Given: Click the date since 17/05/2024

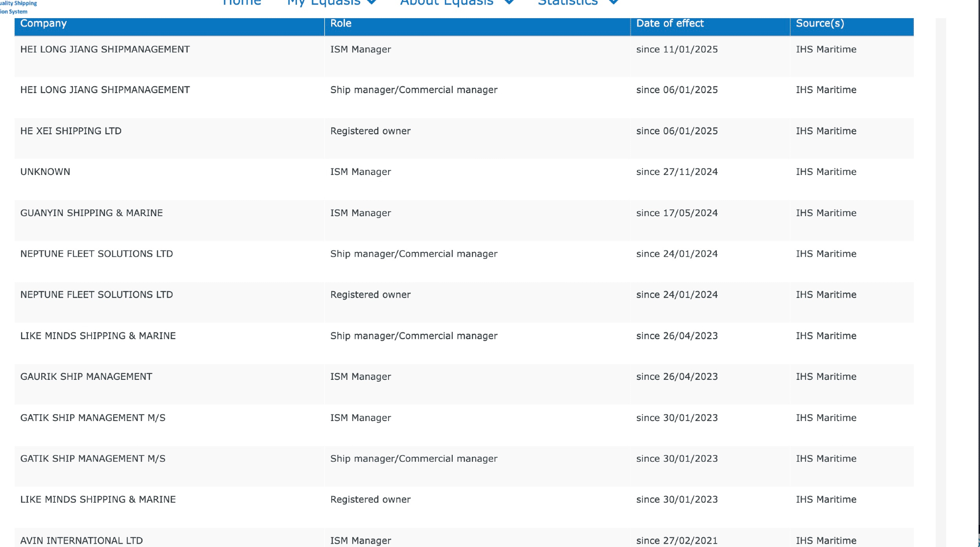Looking at the screenshot, I should pyautogui.click(x=676, y=213).
